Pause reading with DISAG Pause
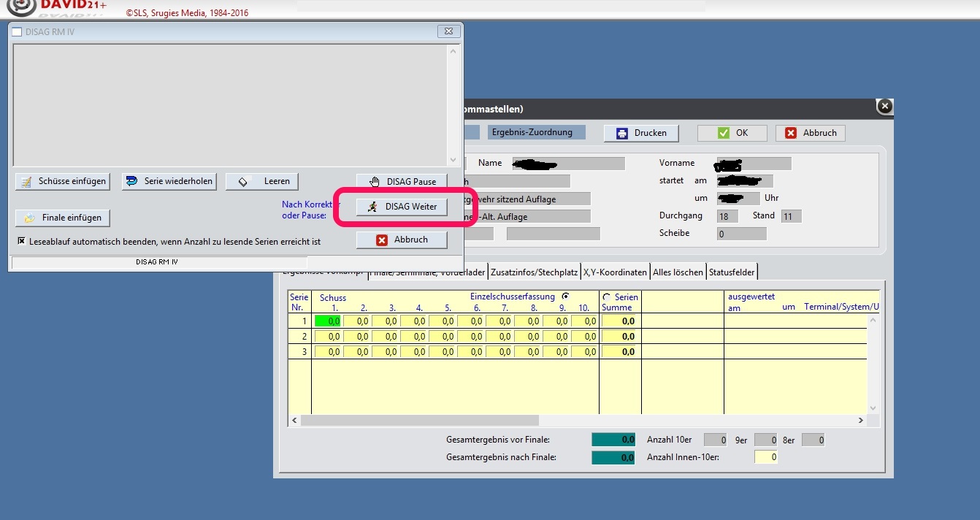Image resolution: width=980 pixels, height=520 pixels. point(402,181)
